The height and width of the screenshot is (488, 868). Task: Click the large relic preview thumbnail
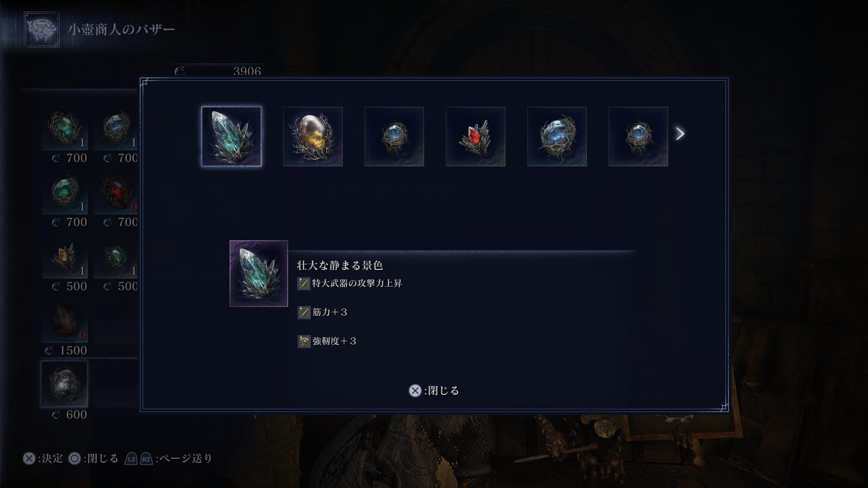[x=259, y=273]
